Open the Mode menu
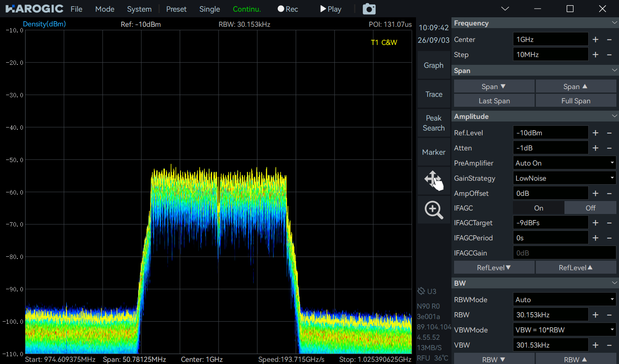 pos(105,9)
